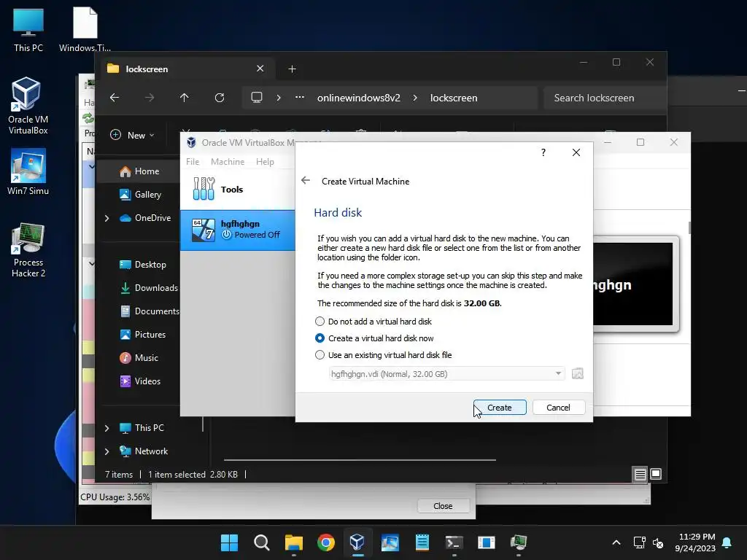
Task: Click the VM preview thumbnail in VirtualBox
Action: click(x=635, y=284)
